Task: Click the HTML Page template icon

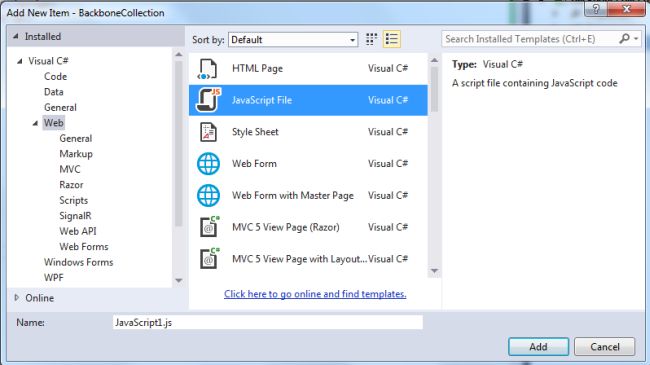Action: (x=207, y=69)
